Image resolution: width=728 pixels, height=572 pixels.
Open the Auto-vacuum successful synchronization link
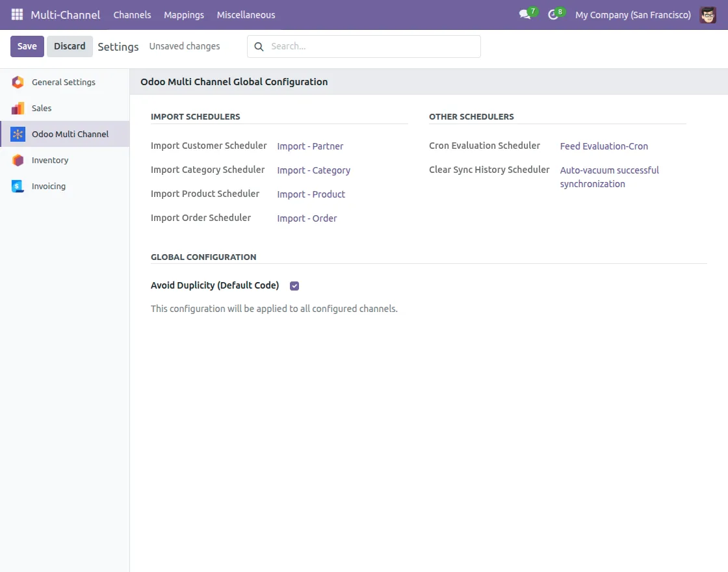point(609,177)
